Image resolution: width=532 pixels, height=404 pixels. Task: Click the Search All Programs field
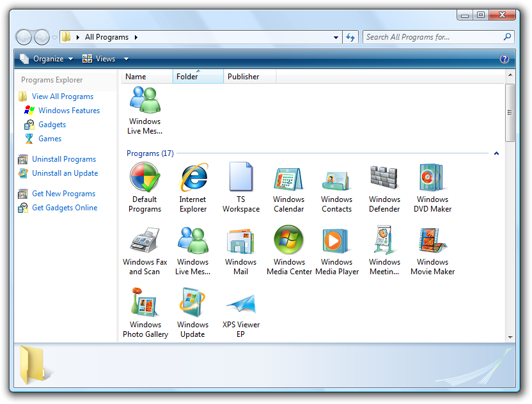click(432, 37)
